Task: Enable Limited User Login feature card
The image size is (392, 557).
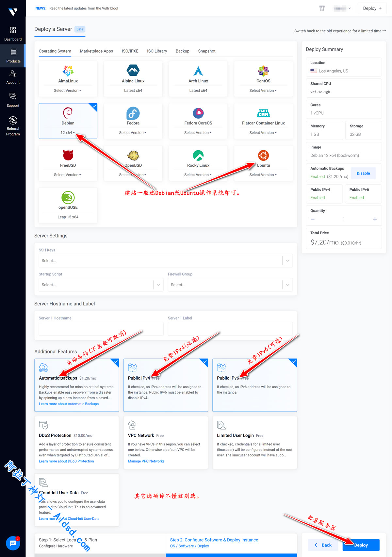Action: (255, 442)
